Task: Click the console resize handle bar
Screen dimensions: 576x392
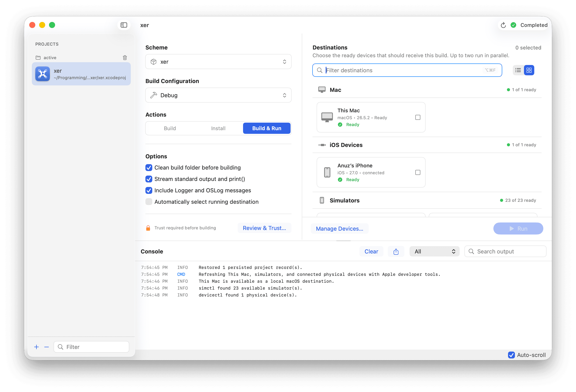Action: 343,241
